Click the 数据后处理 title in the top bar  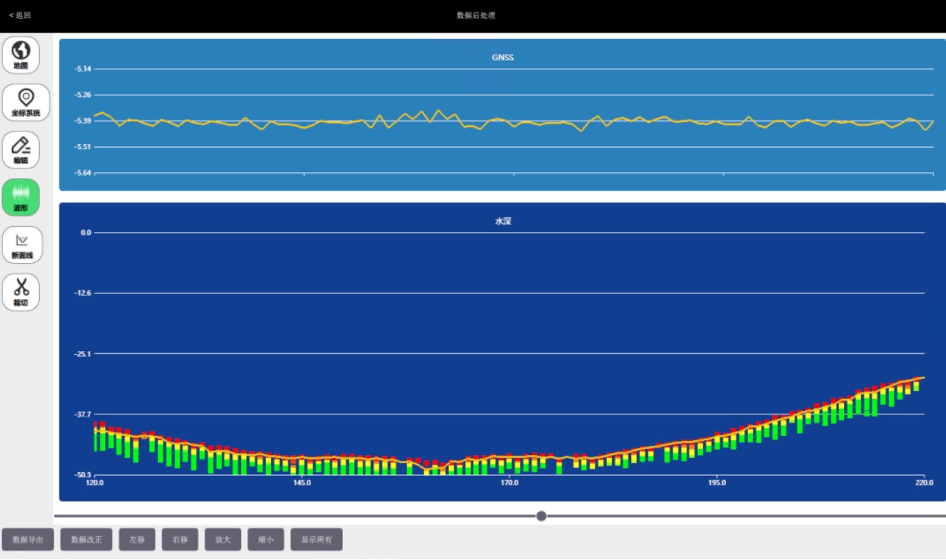[x=475, y=16]
